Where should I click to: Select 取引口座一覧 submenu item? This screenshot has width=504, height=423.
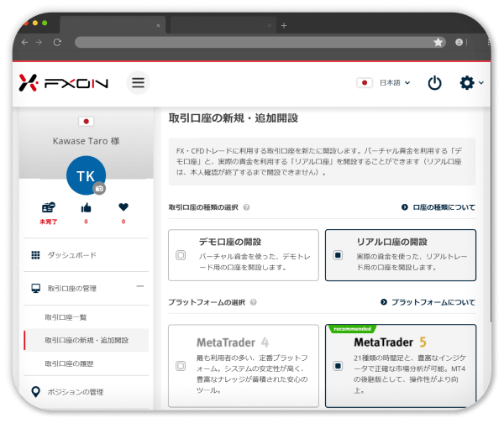point(66,317)
